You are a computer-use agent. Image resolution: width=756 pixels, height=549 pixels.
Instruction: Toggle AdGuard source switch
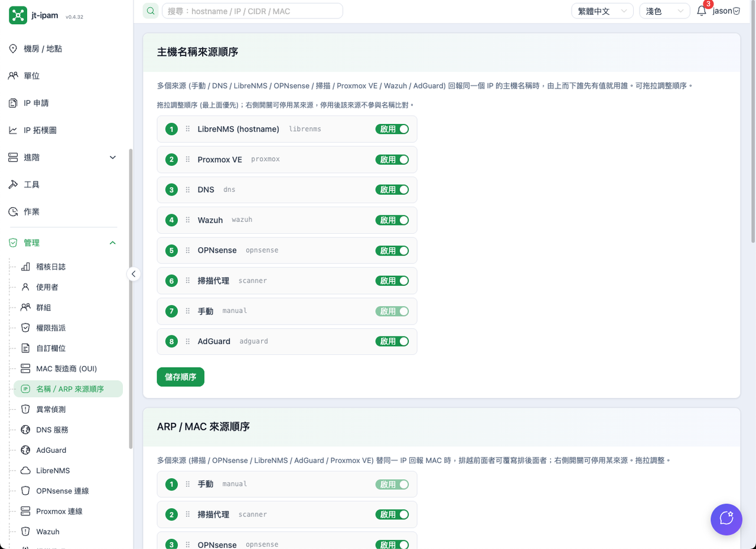392,341
